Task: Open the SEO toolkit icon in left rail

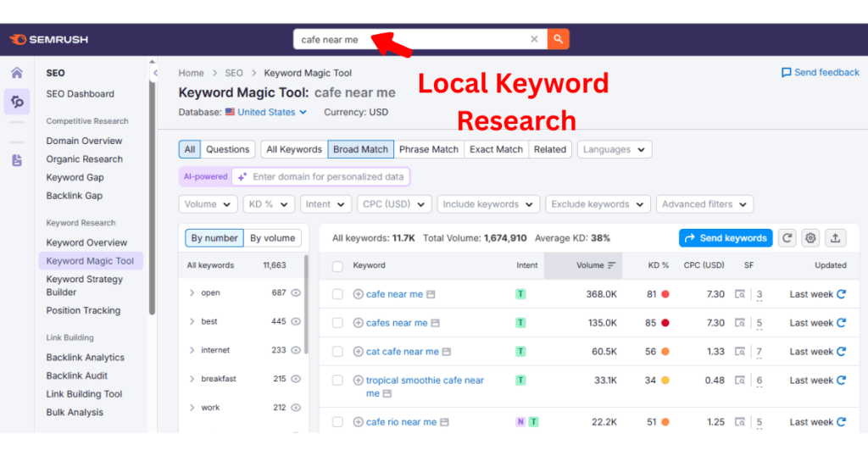Action: point(17,102)
